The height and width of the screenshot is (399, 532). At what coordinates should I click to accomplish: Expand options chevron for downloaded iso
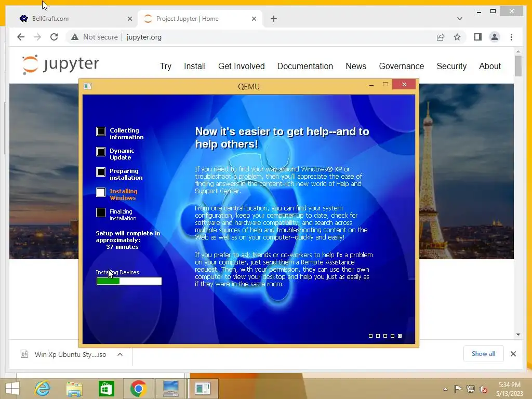(120, 354)
